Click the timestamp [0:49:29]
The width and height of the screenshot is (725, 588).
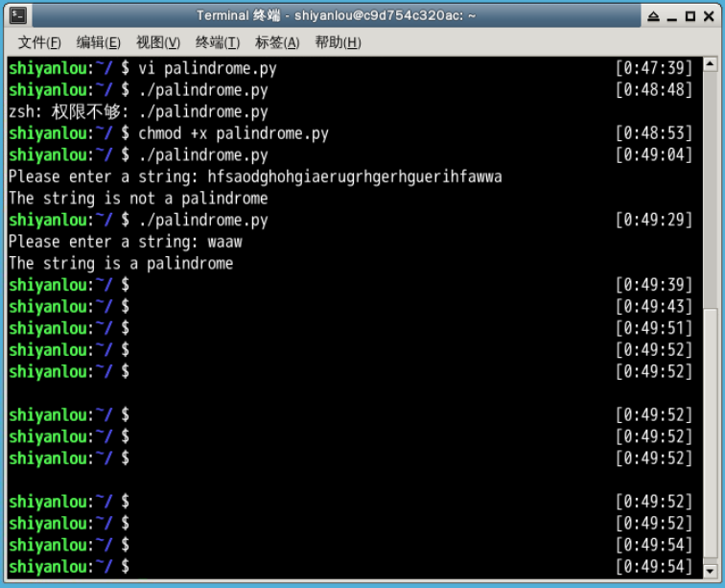654,221
